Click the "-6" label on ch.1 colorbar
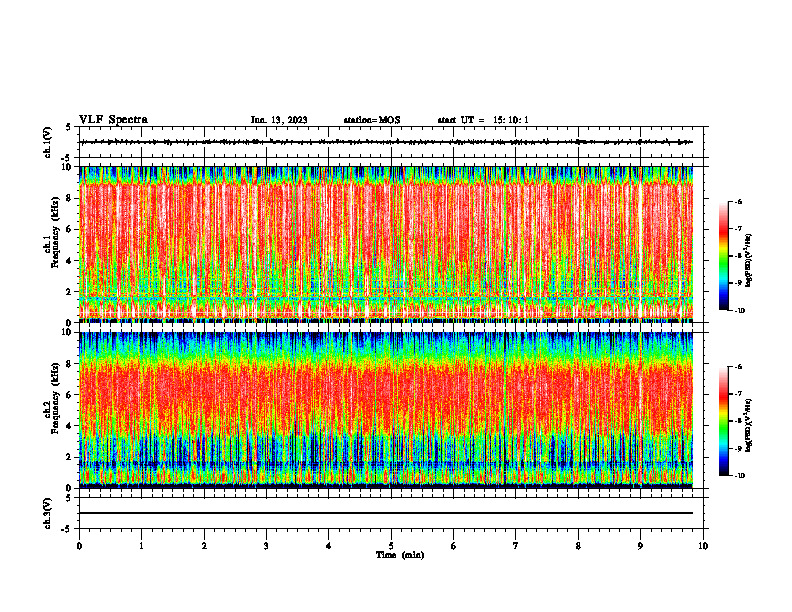 [738, 202]
